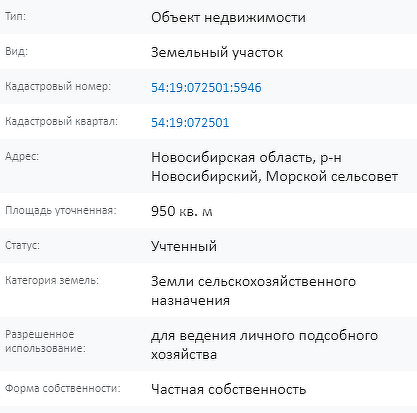Click the 'Кадастровый номер:' label
Viewport: 417px width, 413px height.
click(x=58, y=86)
